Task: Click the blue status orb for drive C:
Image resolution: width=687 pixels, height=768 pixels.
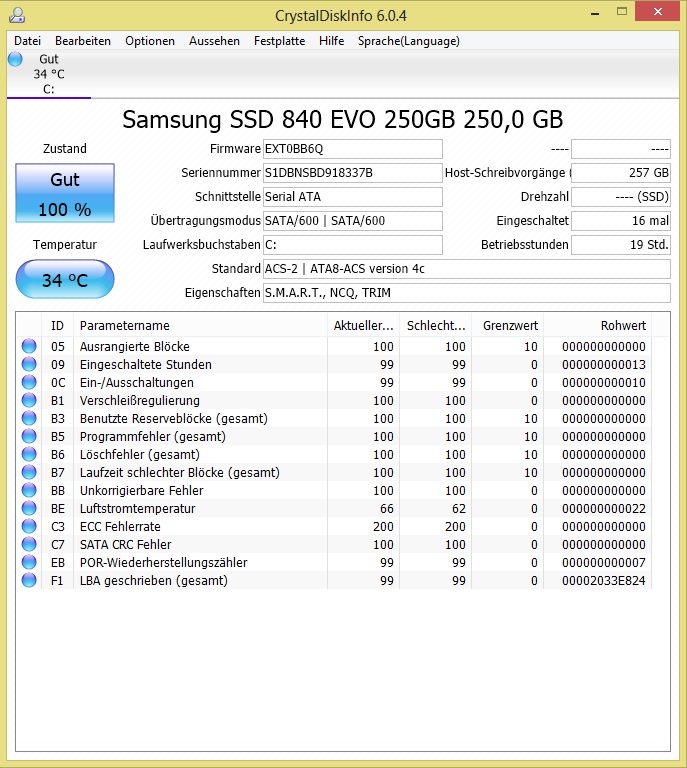Action: (15, 59)
